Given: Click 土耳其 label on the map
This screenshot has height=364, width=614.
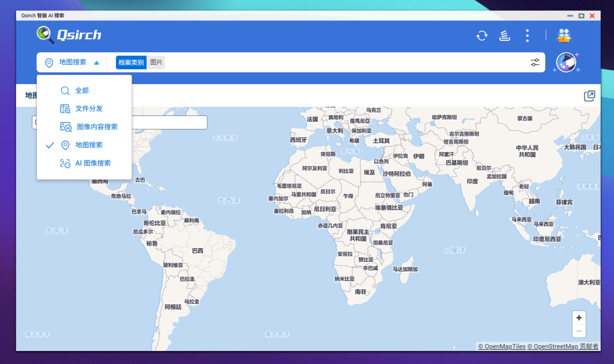Looking at the screenshot, I should 381,141.
